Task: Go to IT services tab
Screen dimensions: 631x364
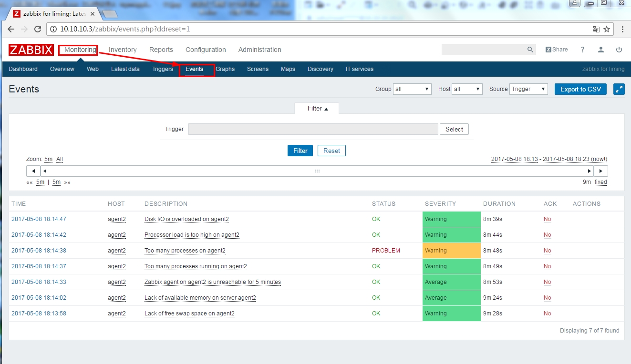Action: pos(360,69)
